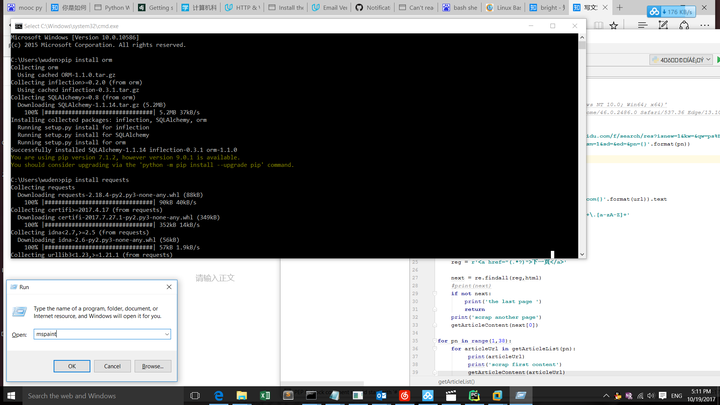This screenshot has height=405, width=720.
Task: Open Task View on the taskbar
Action: pos(195,396)
